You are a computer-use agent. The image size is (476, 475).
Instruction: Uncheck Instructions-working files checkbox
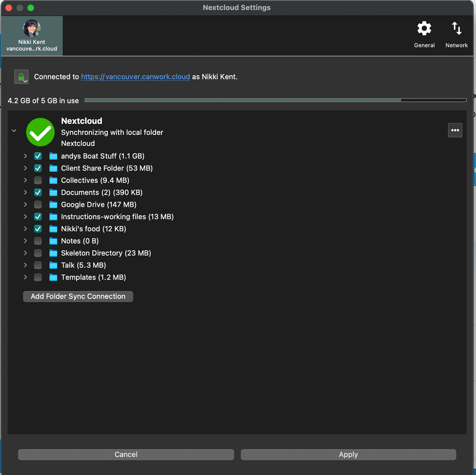tap(38, 217)
